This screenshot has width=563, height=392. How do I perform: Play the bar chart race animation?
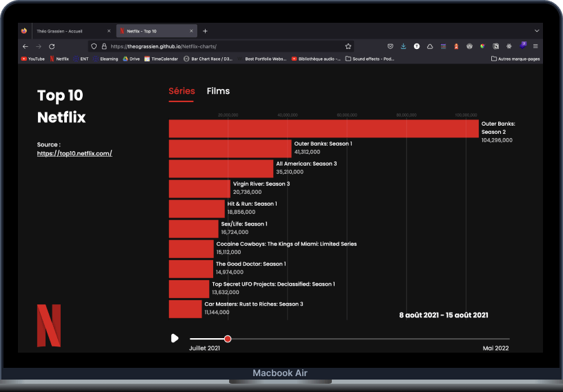175,338
